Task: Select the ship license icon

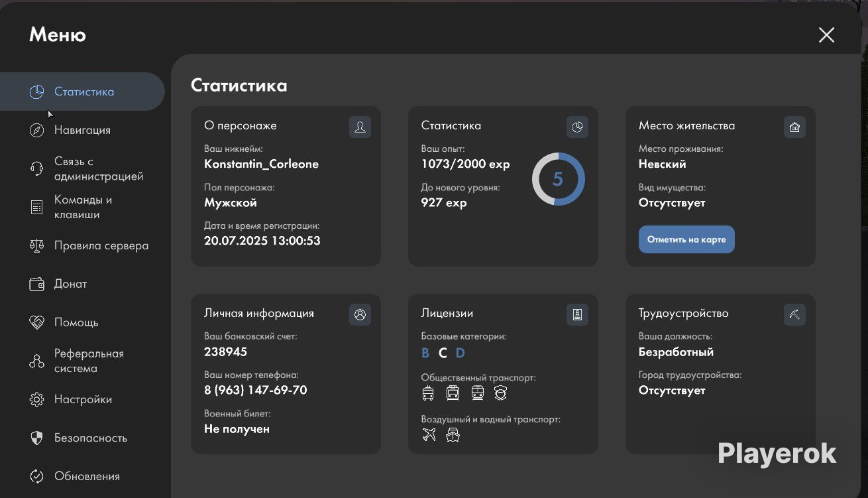Action: tap(453, 435)
